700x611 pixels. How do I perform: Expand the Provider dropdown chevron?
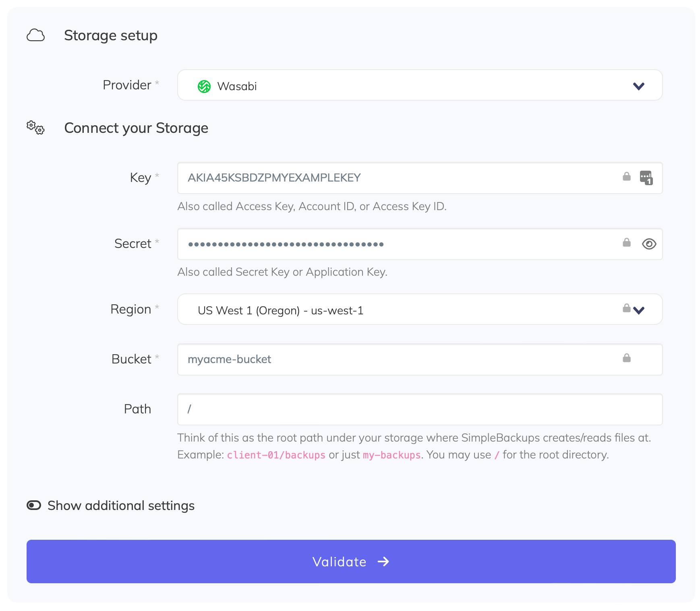[638, 86]
